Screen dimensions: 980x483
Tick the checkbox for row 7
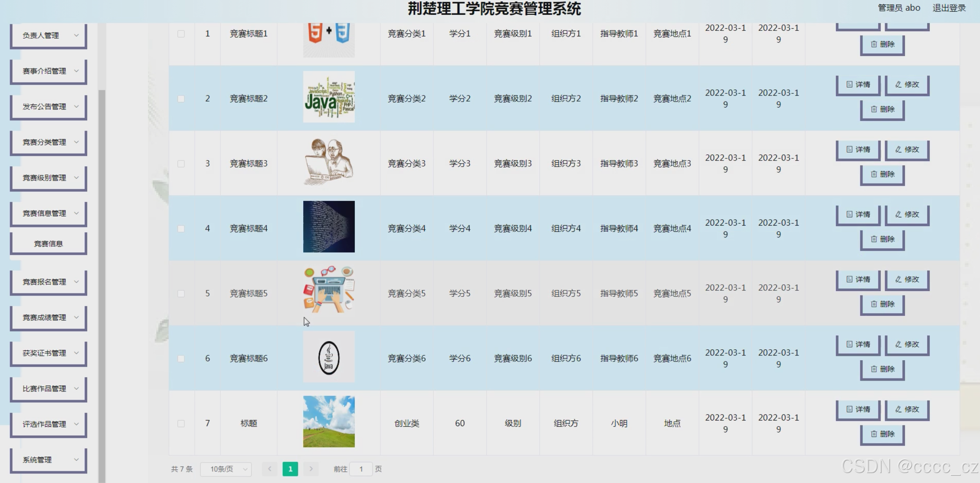181,424
